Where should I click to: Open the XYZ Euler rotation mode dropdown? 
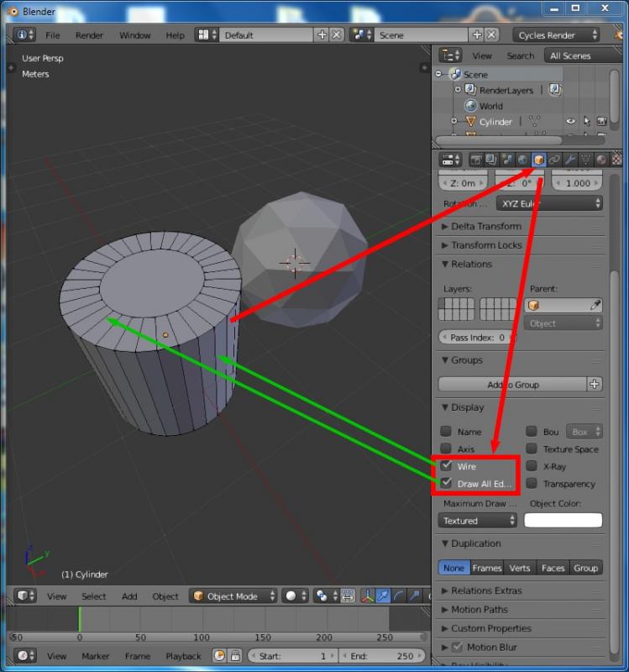pos(549,203)
